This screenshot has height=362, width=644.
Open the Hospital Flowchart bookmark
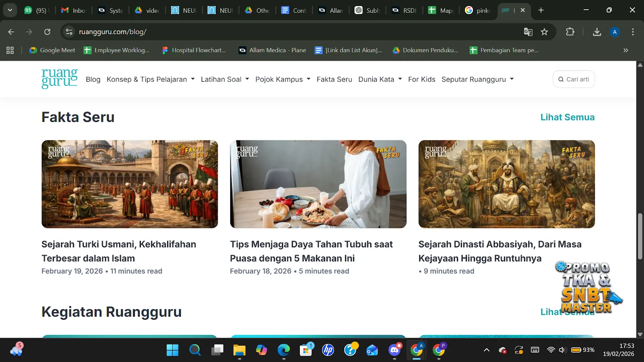[x=194, y=50]
